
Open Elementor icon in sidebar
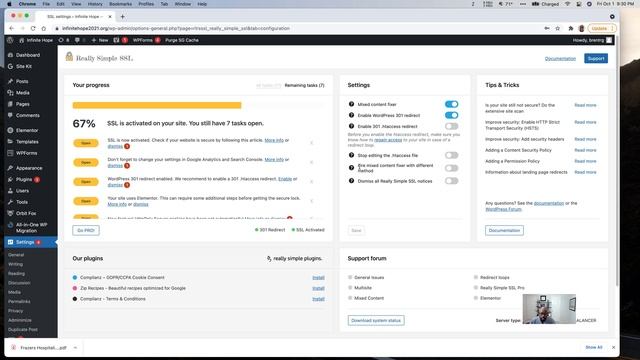point(11,130)
